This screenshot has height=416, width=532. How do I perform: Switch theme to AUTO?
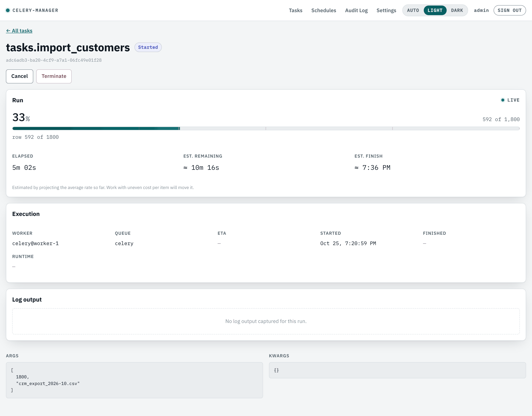point(413,10)
